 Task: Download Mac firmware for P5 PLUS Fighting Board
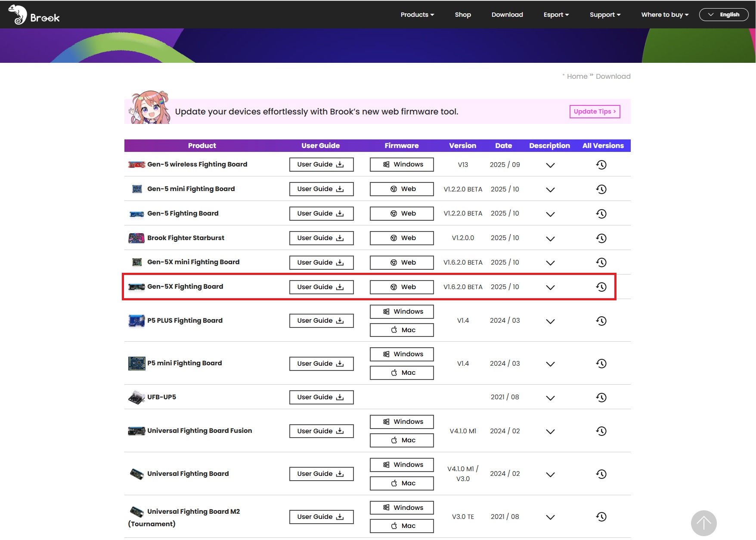(402, 330)
